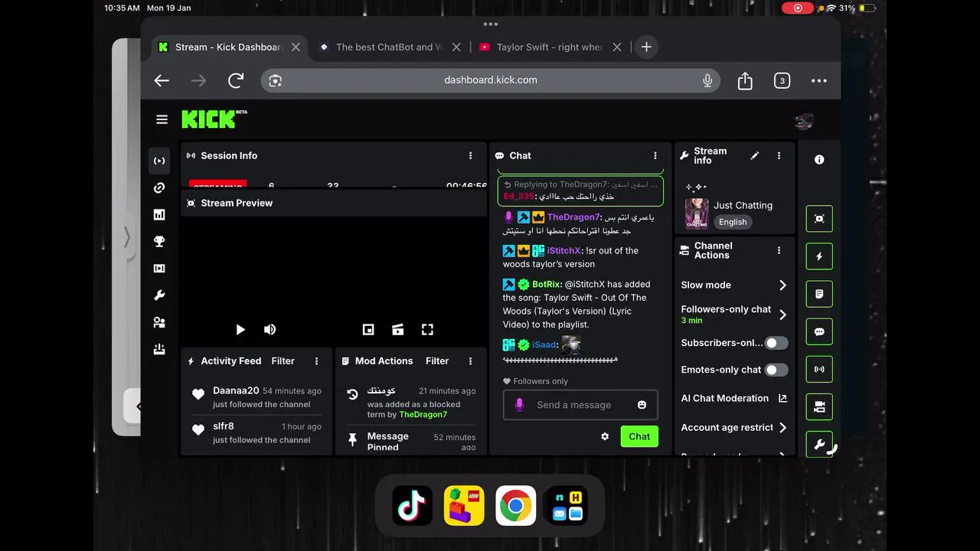Open the wrench settings icon in left sidebar
Viewport: 980px width, 551px height.
point(159,295)
